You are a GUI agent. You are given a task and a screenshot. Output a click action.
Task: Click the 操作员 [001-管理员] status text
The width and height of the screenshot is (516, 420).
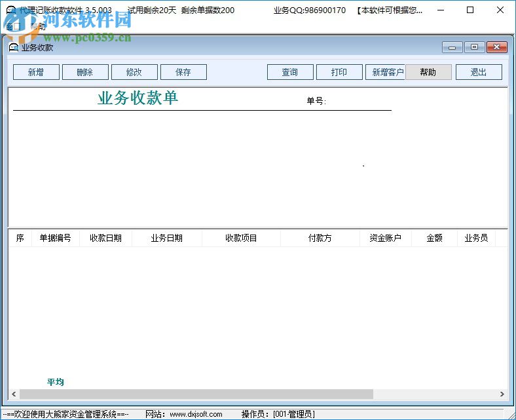point(278,414)
